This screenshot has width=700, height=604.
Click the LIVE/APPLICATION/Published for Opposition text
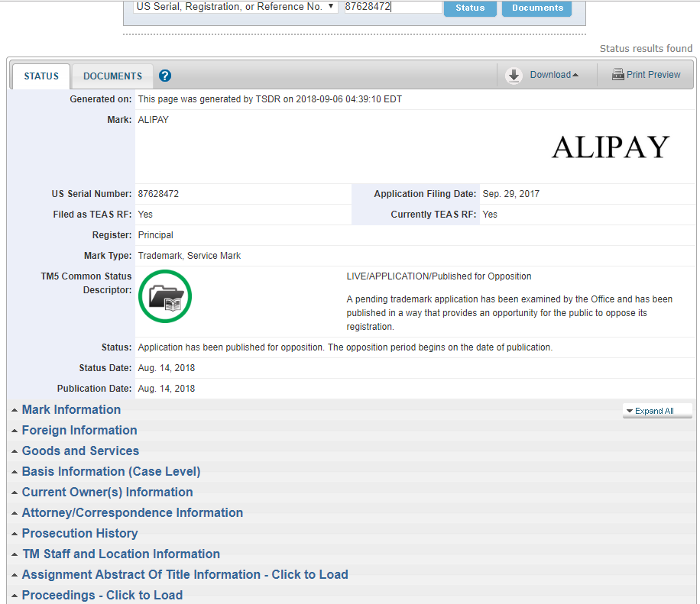(439, 276)
